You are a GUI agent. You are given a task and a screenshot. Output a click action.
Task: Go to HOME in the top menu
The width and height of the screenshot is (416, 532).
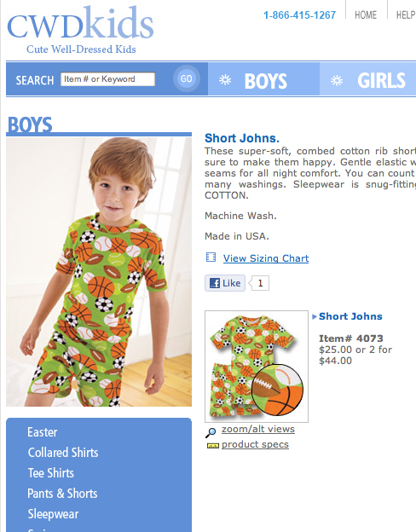pyautogui.click(x=366, y=15)
